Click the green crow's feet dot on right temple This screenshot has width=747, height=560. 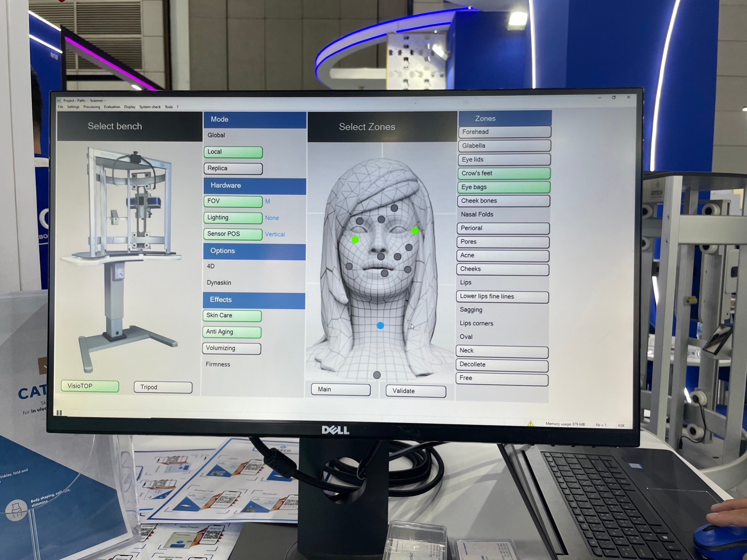pyautogui.click(x=415, y=231)
